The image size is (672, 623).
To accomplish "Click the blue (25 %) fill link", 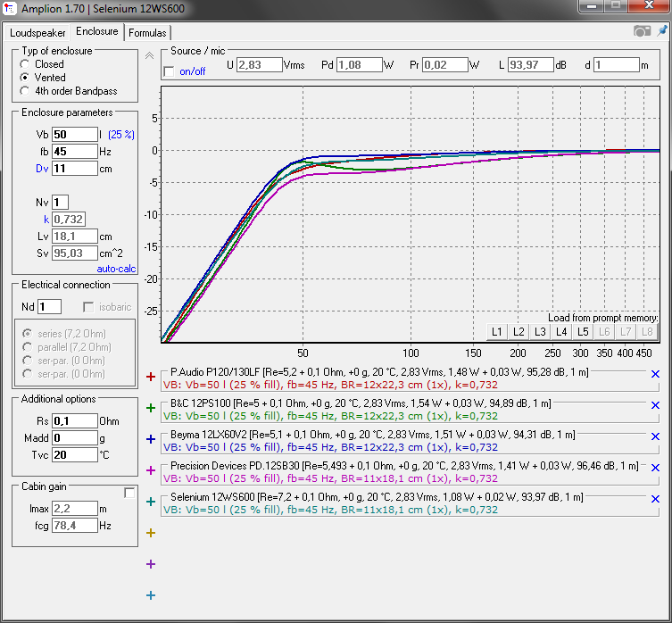I will pyautogui.click(x=121, y=135).
